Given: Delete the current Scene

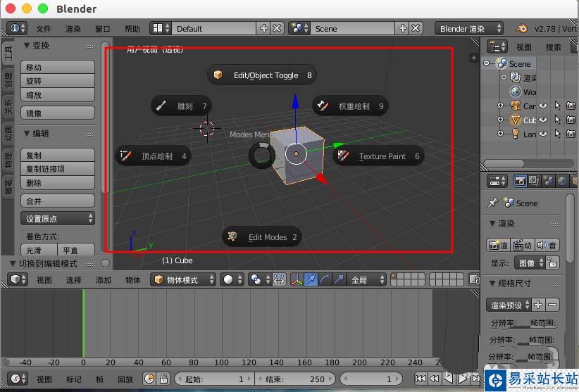Looking at the screenshot, I should click(416, 28).
